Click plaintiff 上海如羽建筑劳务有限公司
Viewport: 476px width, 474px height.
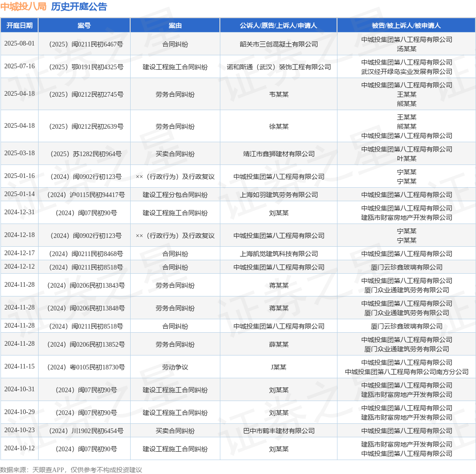click(x=279, y=195)
